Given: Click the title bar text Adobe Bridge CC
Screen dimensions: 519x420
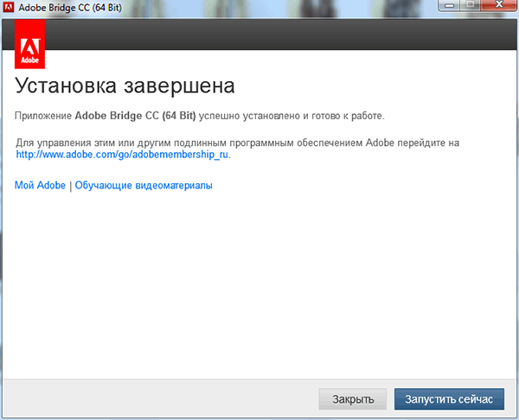Looking at the screenshot, I should [x=70, y=7].
